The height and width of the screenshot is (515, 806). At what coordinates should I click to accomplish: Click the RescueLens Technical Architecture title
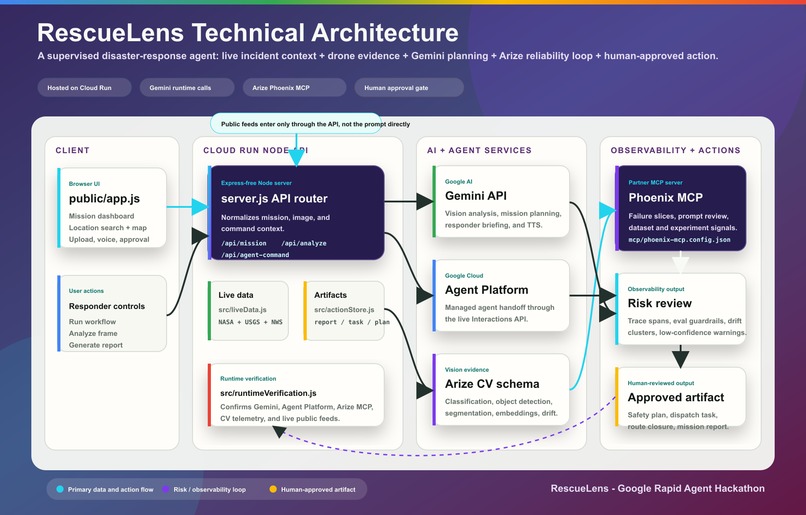(x=248, y=33)
